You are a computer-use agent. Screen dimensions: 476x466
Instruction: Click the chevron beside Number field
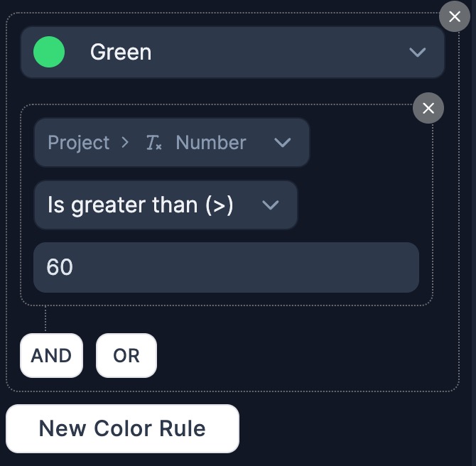tap(283, 143)
